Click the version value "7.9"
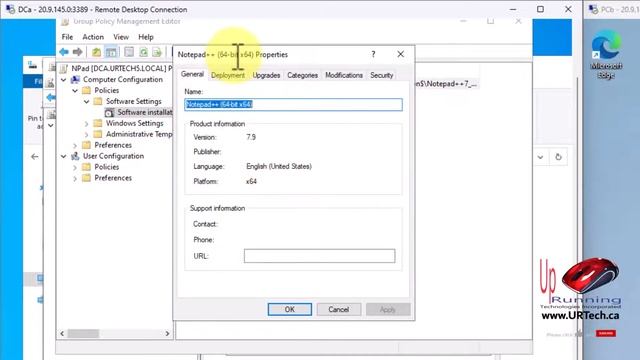 point(251,137)
